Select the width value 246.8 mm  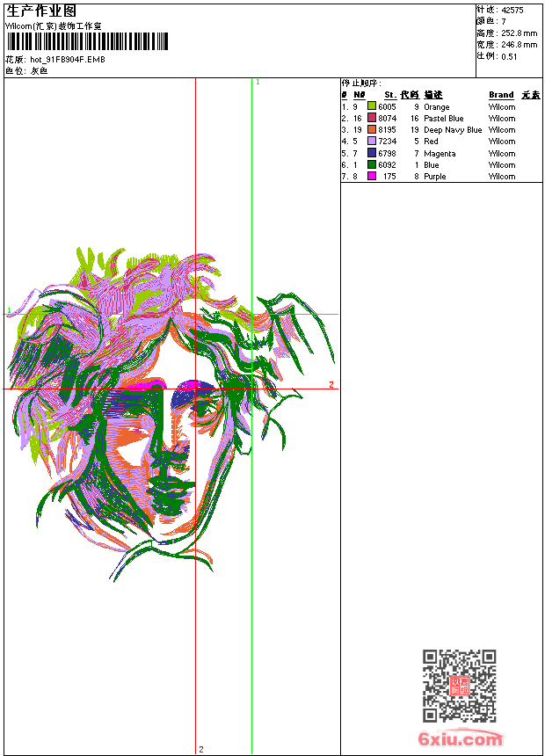519,45
